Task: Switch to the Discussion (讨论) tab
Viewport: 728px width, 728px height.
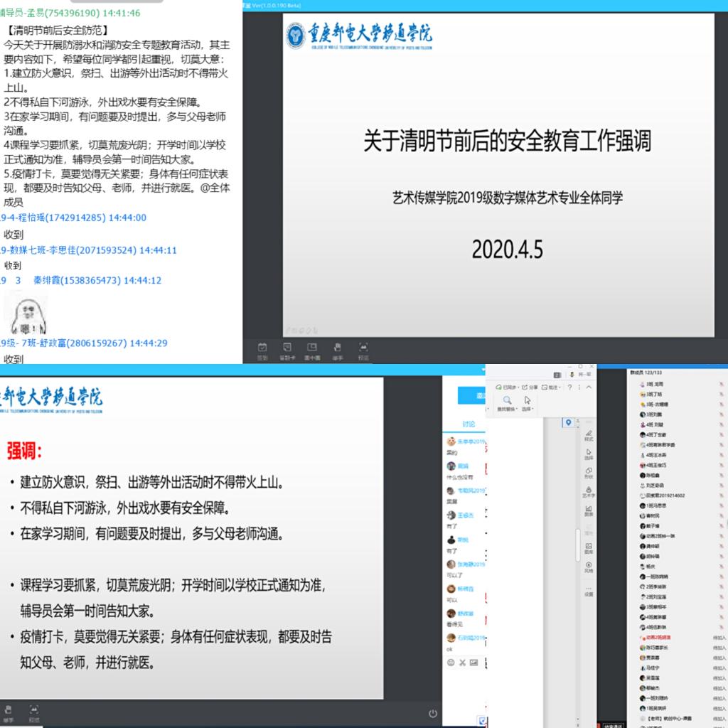Action: click(469, 424)
